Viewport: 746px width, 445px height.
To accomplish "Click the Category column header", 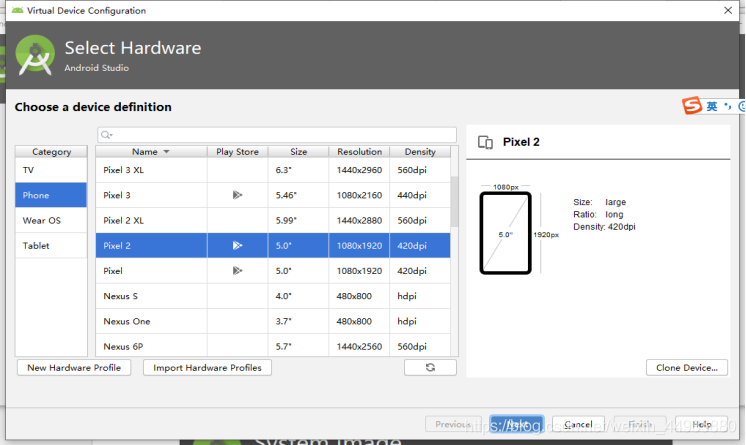I will coord(51,152).
